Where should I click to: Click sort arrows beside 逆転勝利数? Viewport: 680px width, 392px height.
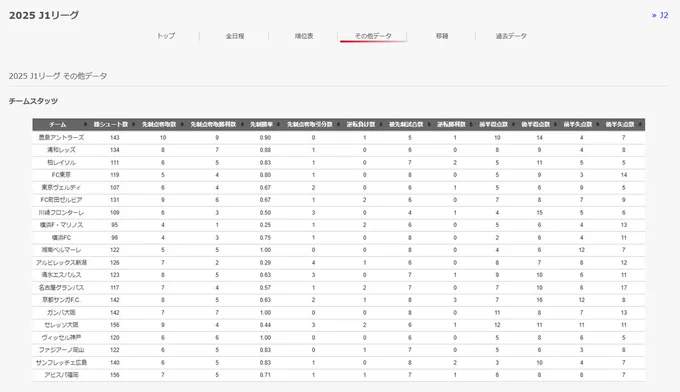pyautogui.click(x=471, y=124)
